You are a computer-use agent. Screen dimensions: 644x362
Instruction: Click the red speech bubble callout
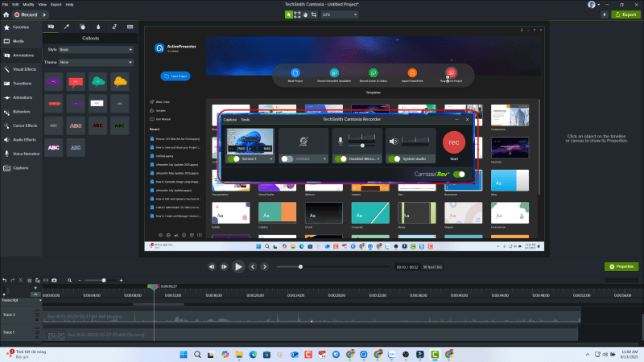76,81
